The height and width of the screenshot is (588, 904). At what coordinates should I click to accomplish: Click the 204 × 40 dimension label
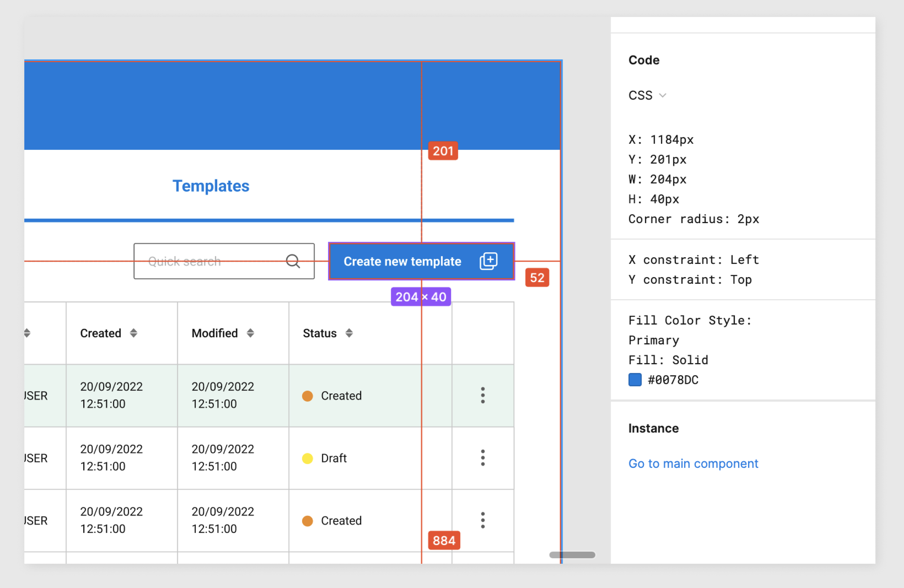click(x=421, y=297)
